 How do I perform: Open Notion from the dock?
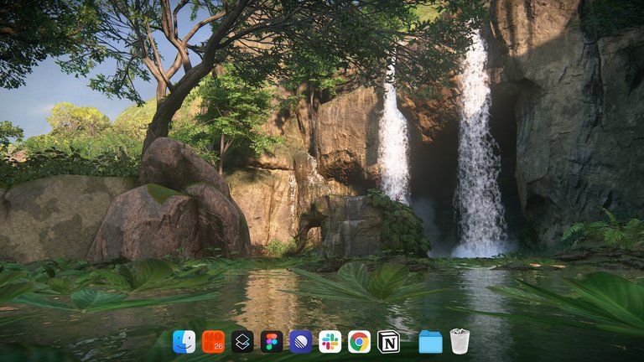click(388, 342)
